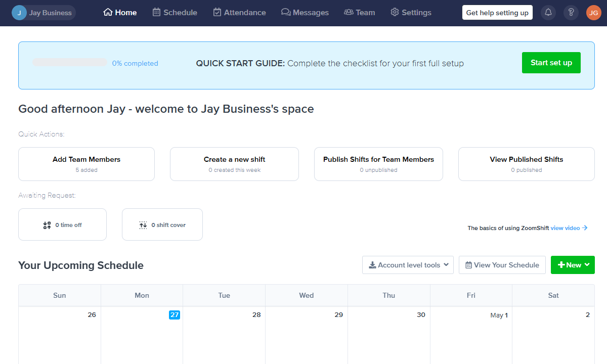Open the JG user avatar menu
The image size is (607, 364).
pos(594,13)
